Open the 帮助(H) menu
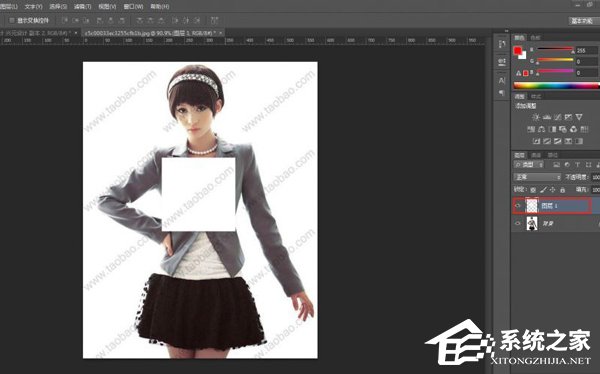600x374 pixels. tap(160, 7)
